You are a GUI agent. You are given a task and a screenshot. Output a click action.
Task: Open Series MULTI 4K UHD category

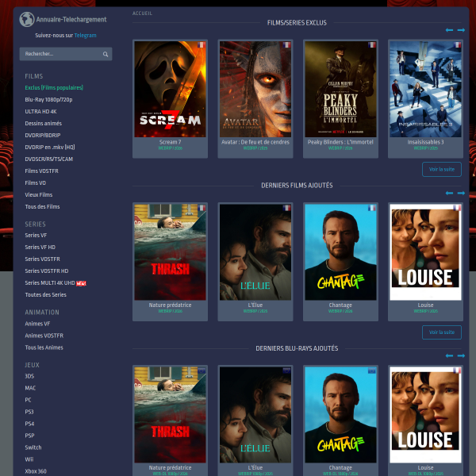point(52,282)
